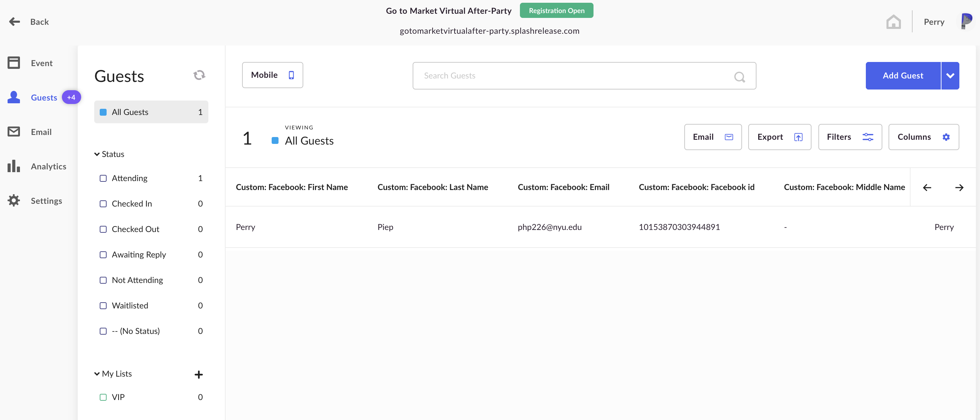Add a new list with plus icon

tap(199, 375)
